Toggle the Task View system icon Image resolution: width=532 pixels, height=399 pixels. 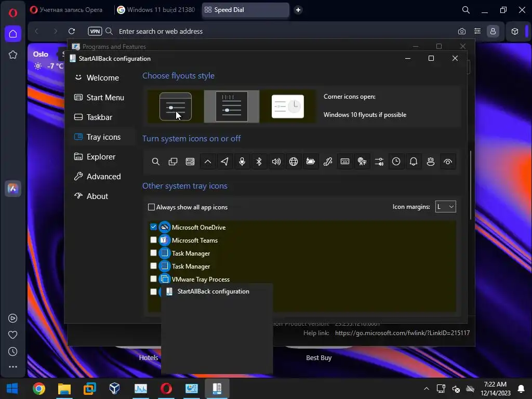click(173, 162)
